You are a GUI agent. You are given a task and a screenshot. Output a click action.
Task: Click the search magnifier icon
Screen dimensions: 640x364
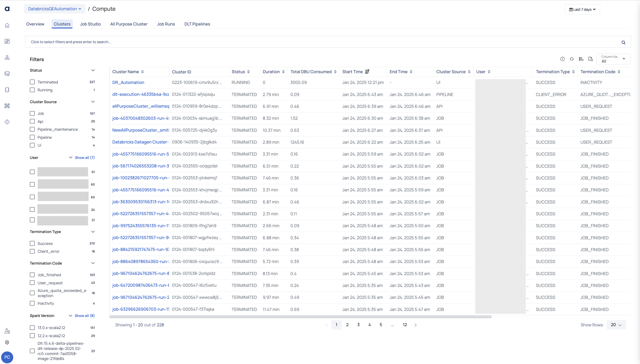(x=623, y=43)
